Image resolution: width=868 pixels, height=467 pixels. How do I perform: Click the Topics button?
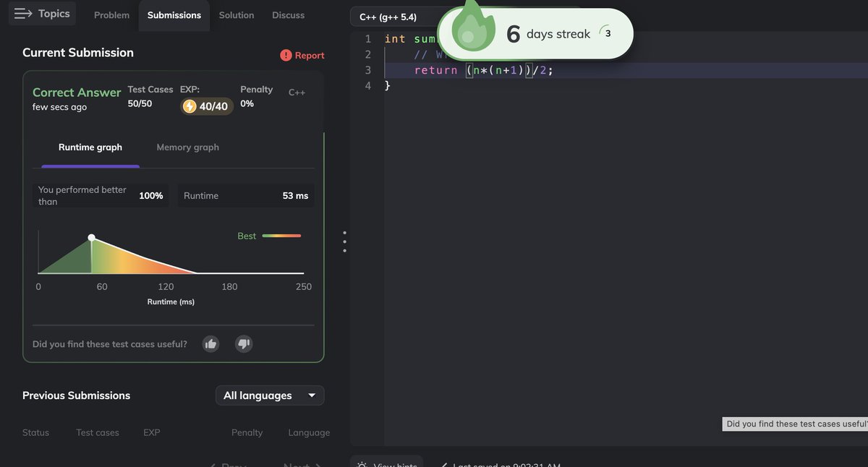42,14
